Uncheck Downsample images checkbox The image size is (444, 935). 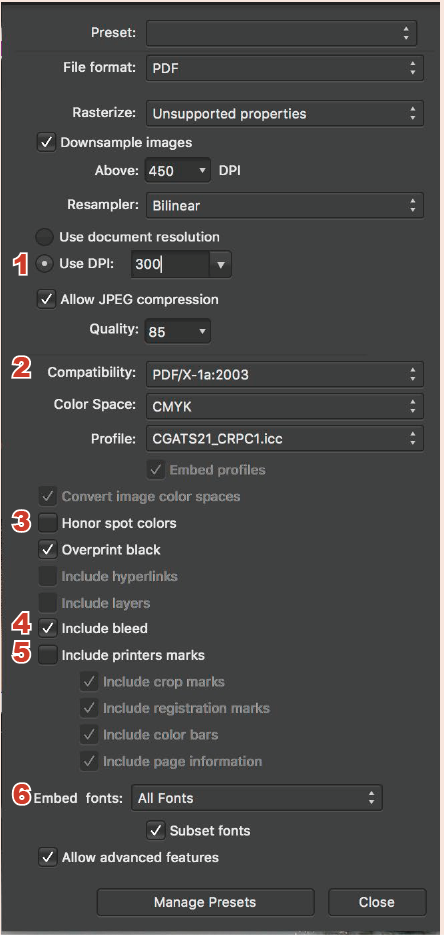tap(46, 143)
